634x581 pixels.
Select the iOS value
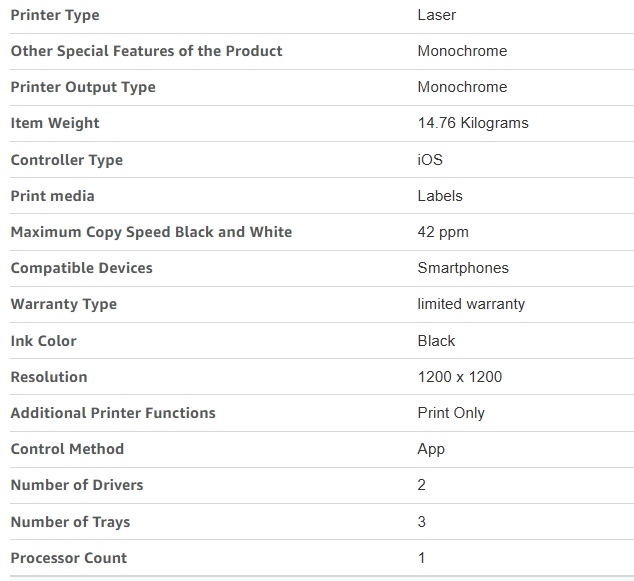pos(430,160)
